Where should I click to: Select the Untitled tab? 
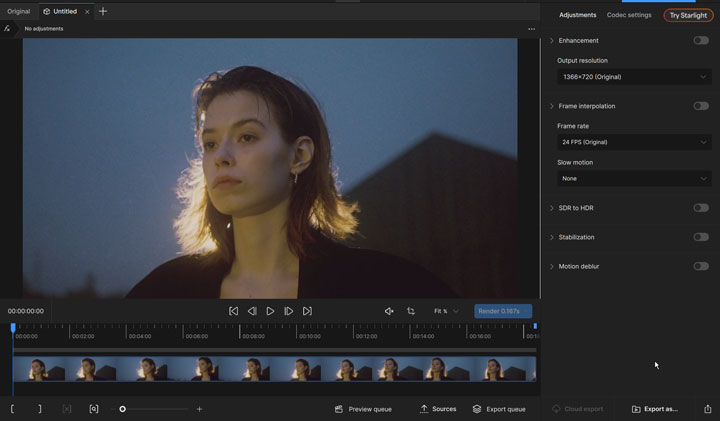pos(65,11)
